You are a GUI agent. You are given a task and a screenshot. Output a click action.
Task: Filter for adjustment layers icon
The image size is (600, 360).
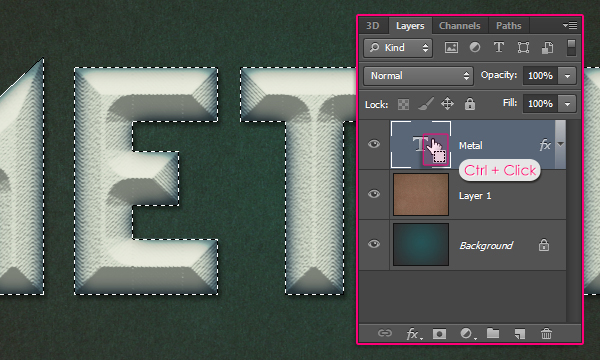(x=475, y=47)
